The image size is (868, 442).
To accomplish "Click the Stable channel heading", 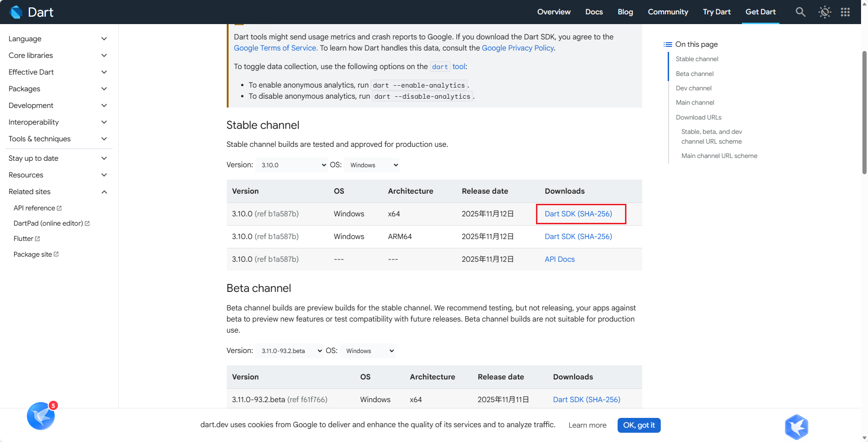I will 263,125.
